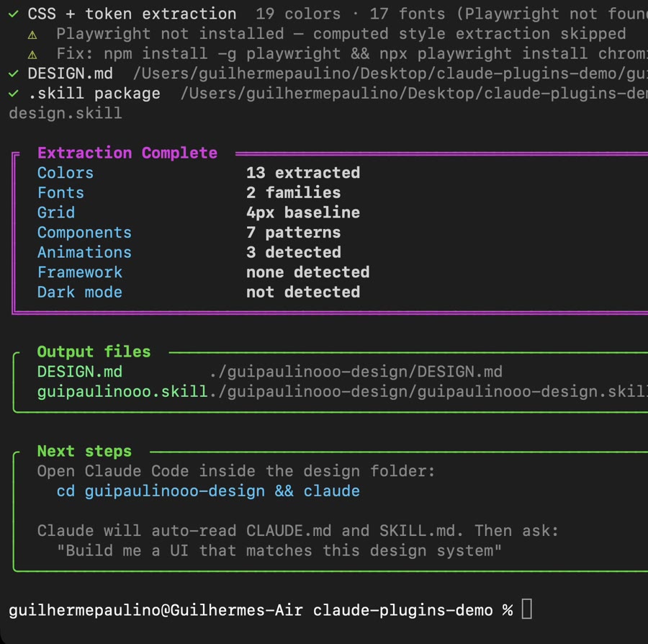Click the green 'guipaulinooo.skill' file name
Image resolution: width=648 pixels, height=644 pixels.
(x=122, y=391)
